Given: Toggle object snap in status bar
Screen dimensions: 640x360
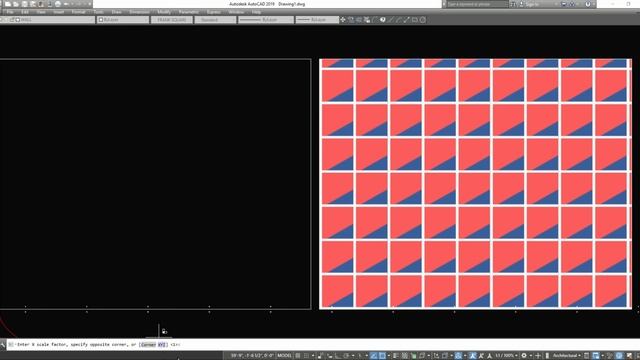Looking at the screenshot, I should 382,356.
